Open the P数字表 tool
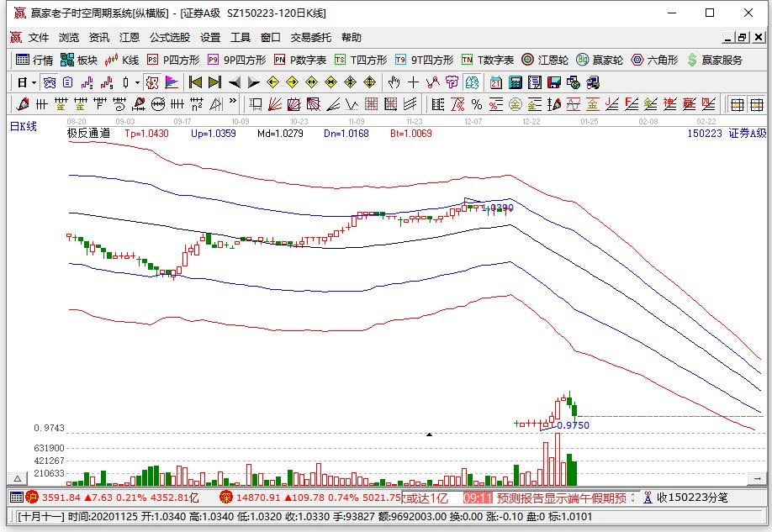772x532 pixels. tap(300, 60)
